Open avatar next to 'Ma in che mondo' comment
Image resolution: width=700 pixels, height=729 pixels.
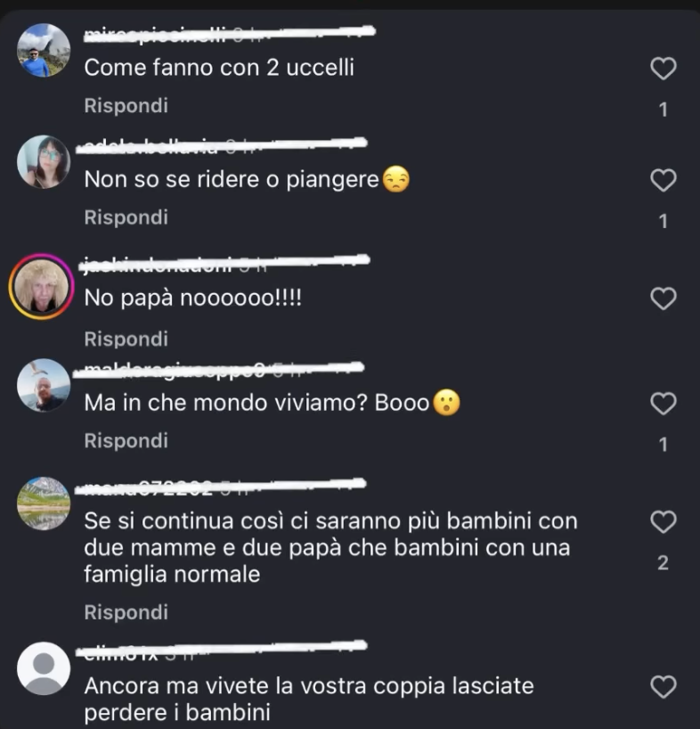click(44, 385)
